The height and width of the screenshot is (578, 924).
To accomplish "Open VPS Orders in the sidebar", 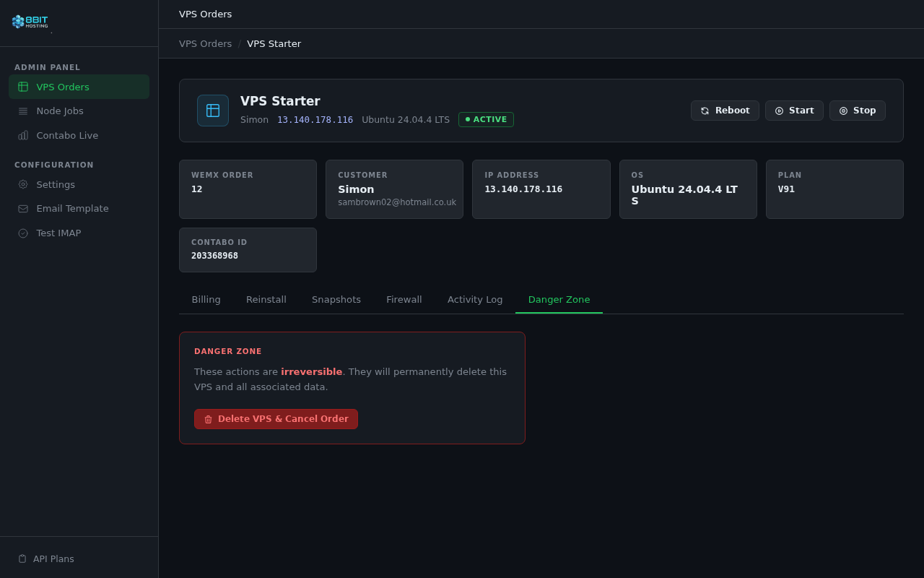I will pos(79,87).
